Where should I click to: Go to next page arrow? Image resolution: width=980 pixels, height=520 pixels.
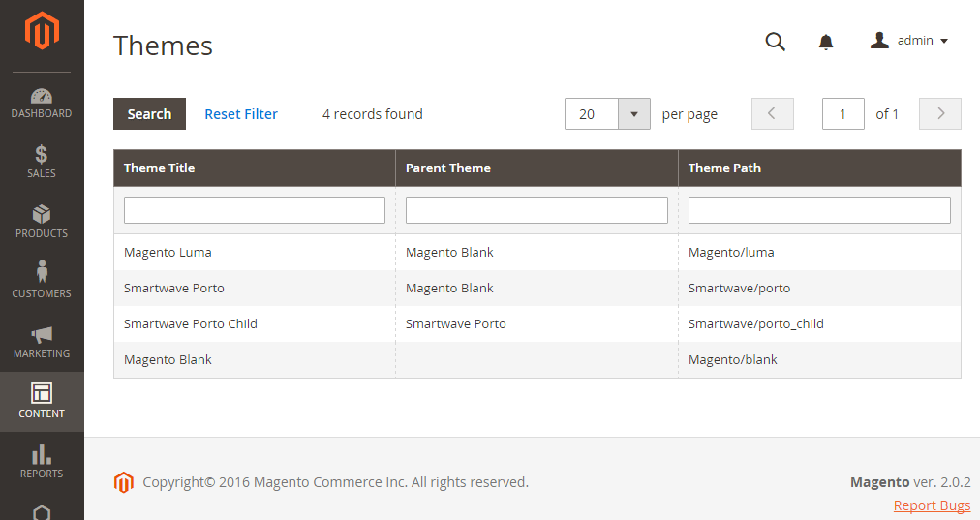[x=940, y=113]
